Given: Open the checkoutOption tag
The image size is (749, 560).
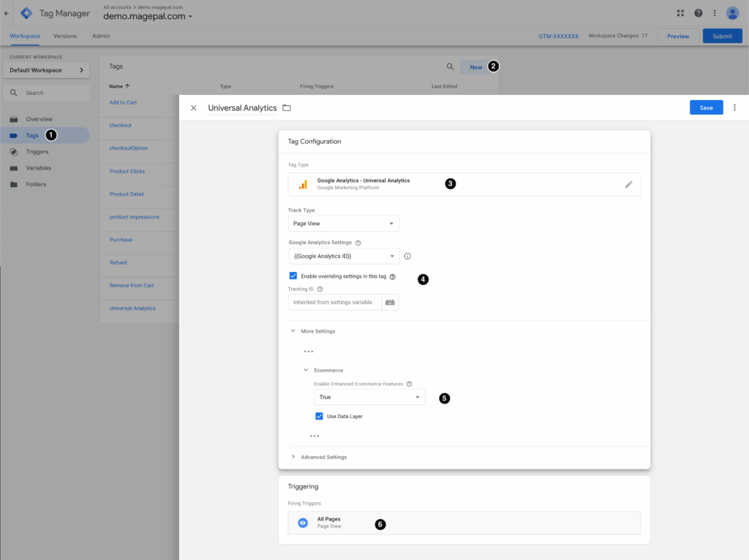Looking at the screenshot, I should [x=129, y=148].
